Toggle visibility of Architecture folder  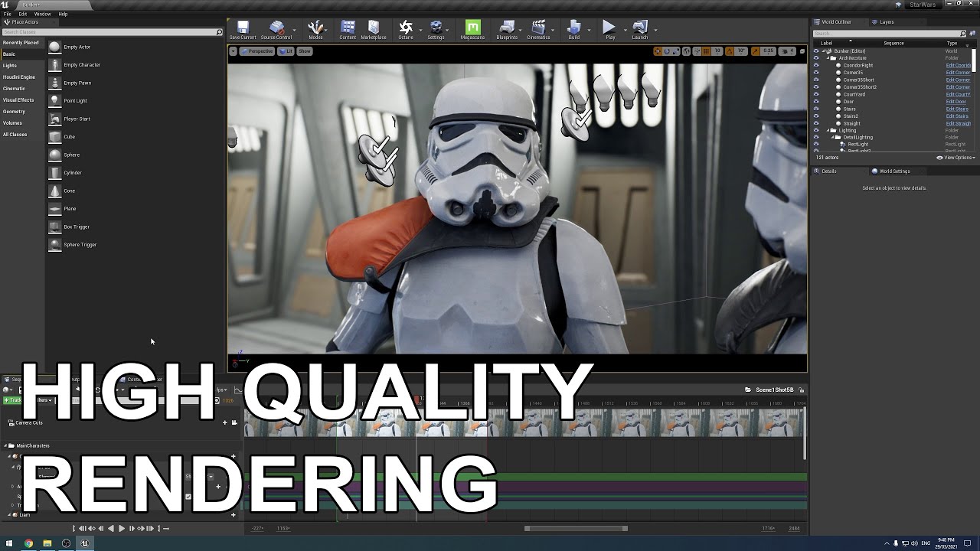[816, 58]
